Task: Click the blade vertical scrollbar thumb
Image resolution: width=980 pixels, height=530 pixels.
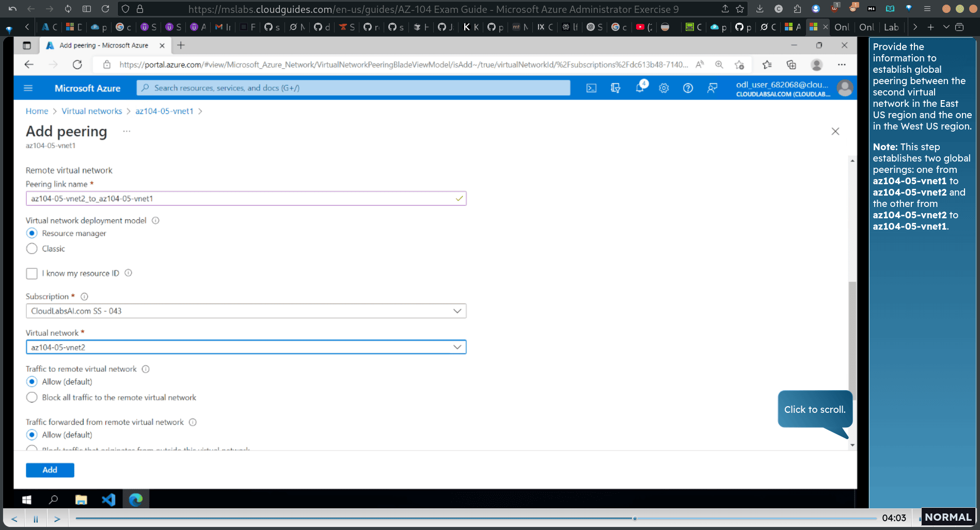Action: coord(852,341)
